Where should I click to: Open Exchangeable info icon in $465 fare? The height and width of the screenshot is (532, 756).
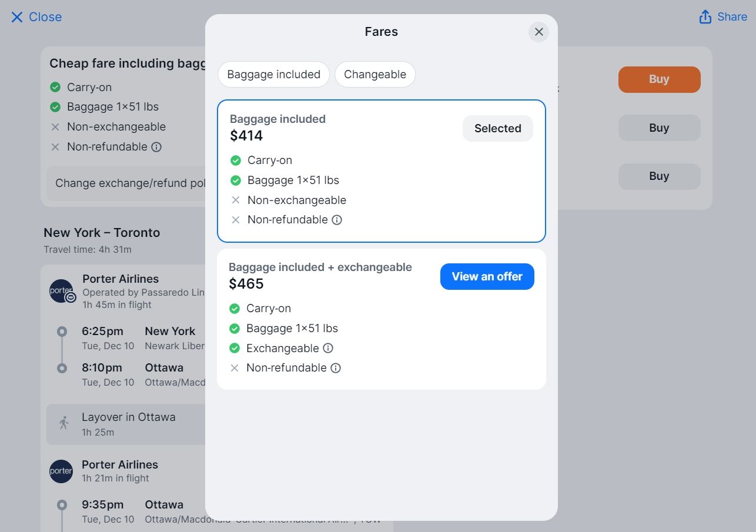328,348
